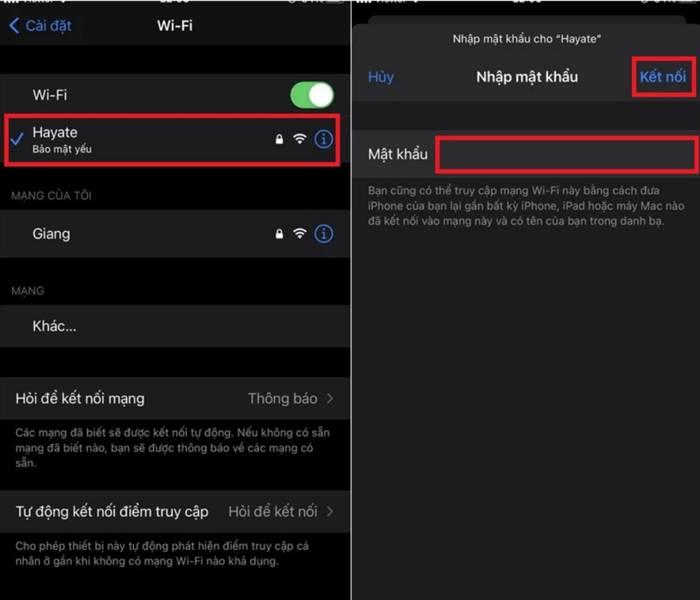Select the Giang network row
The height and width of the screenshot is (600, 700).
(x=175, y=234)
